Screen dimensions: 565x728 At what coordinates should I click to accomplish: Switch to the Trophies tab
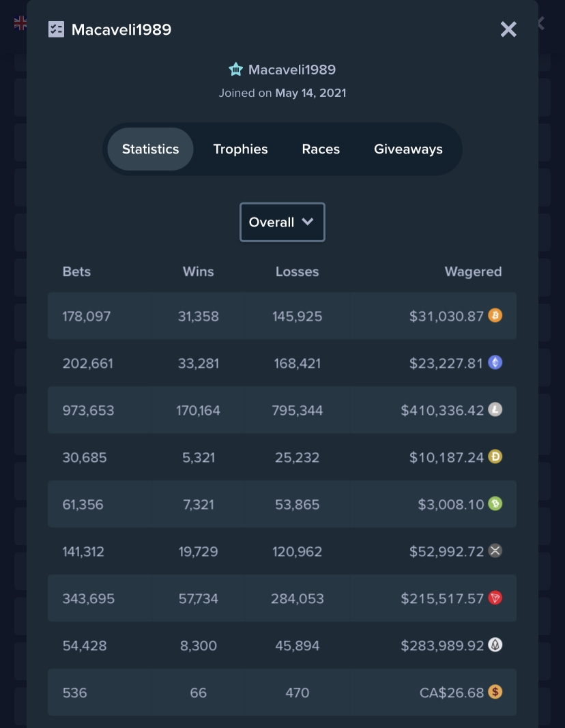pos(240,149)
